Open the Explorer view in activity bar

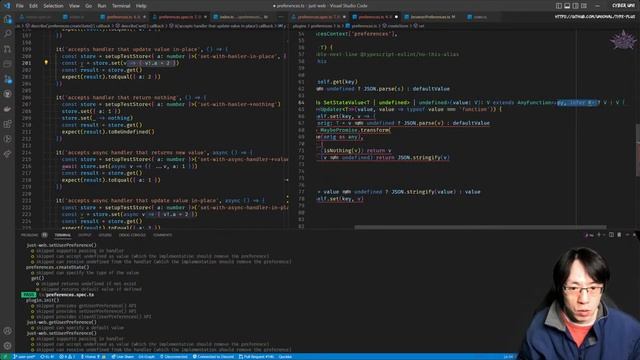click(7, 19)
